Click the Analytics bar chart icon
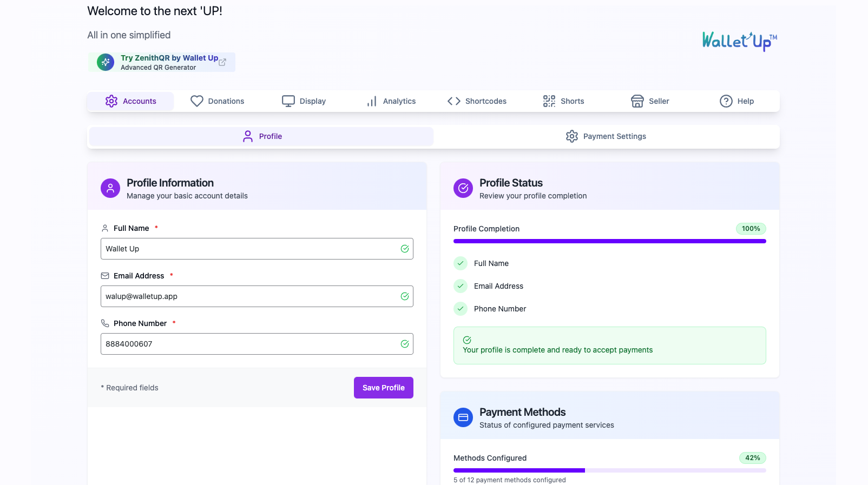Screen dimensions: 868x485 pos(372,101)
